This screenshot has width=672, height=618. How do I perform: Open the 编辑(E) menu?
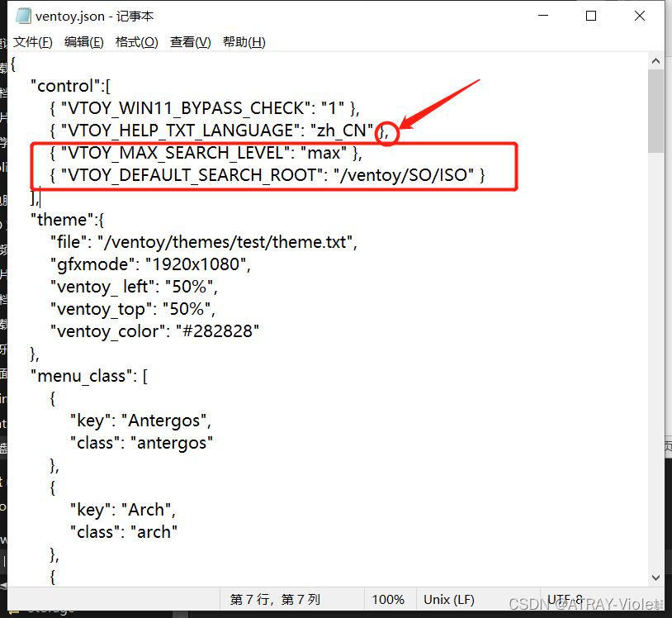click(x=84, y=42)
